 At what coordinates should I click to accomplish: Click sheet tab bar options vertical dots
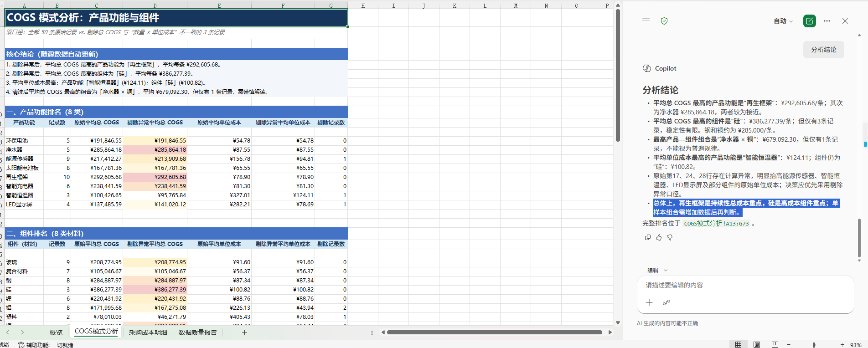(x=372, y=333)
